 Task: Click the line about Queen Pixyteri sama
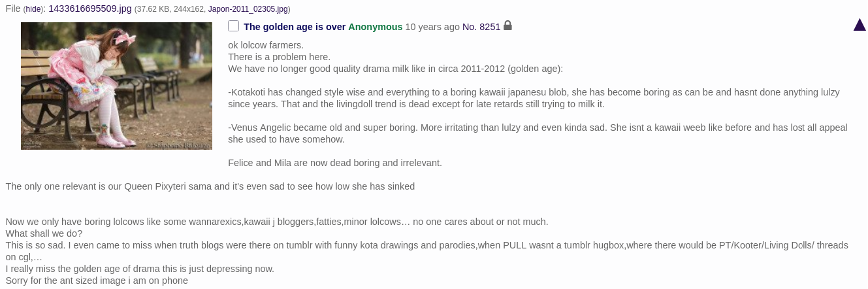pyautogui.click(x=210, y=186)
